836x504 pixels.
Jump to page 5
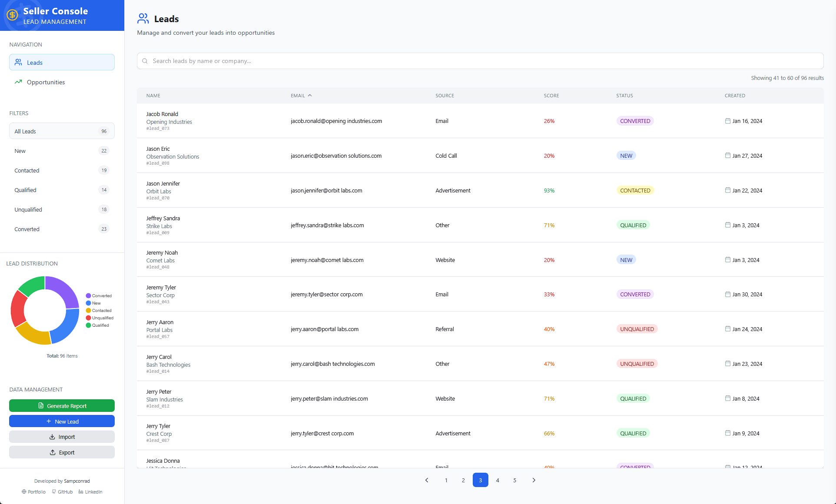pyautogui.click(x=514, y=480)
